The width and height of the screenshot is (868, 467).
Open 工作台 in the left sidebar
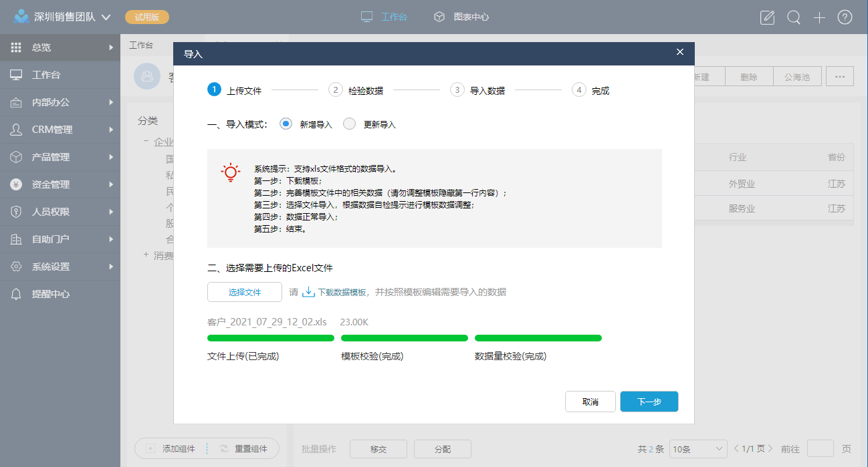pos(45,75)
